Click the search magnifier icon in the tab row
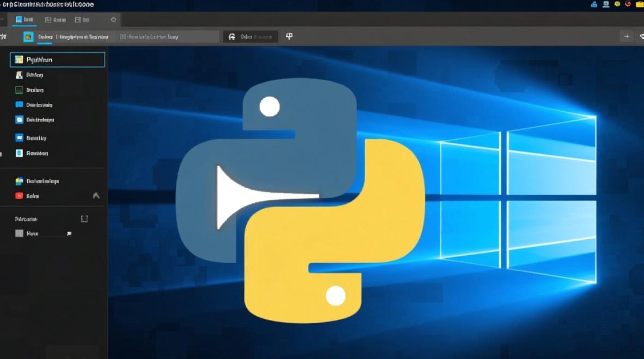Image resolution: width=644 pixels, height=359 pixels. [x=113, y=20]
